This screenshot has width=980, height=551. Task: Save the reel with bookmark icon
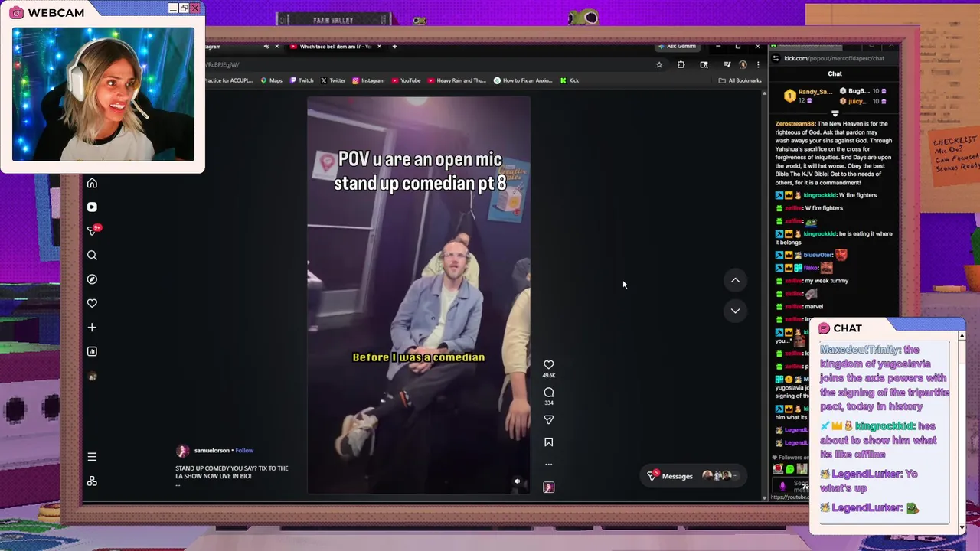coord(548,442)
